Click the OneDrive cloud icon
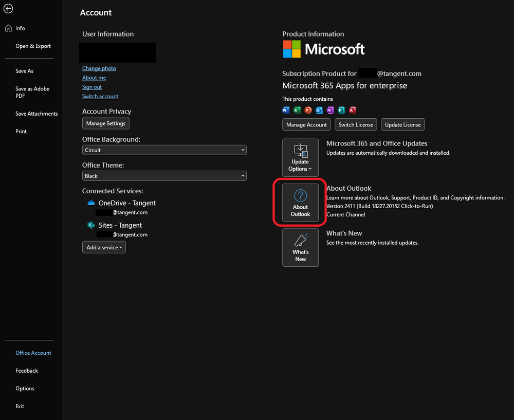This screenshot has height=420, width=514. [x=91, y=203]
